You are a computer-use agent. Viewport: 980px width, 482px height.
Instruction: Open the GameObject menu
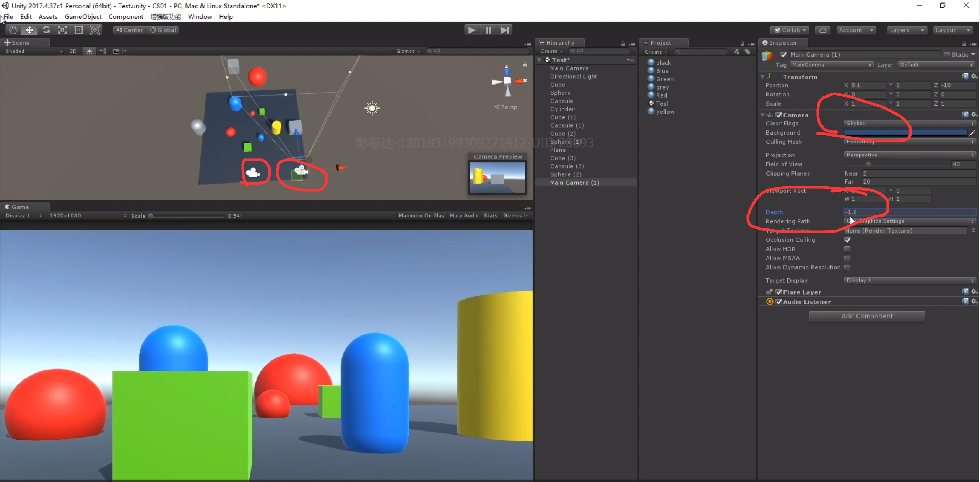(x=83, y=16)
